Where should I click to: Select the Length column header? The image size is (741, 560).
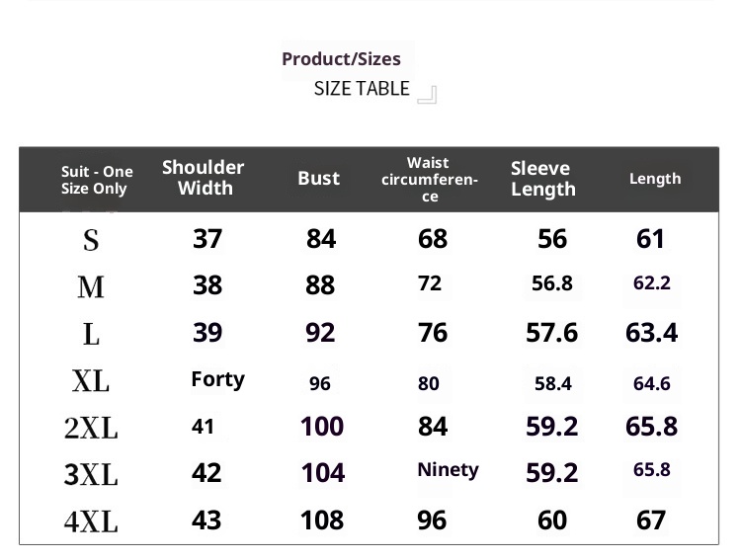(x=654, y=179)
